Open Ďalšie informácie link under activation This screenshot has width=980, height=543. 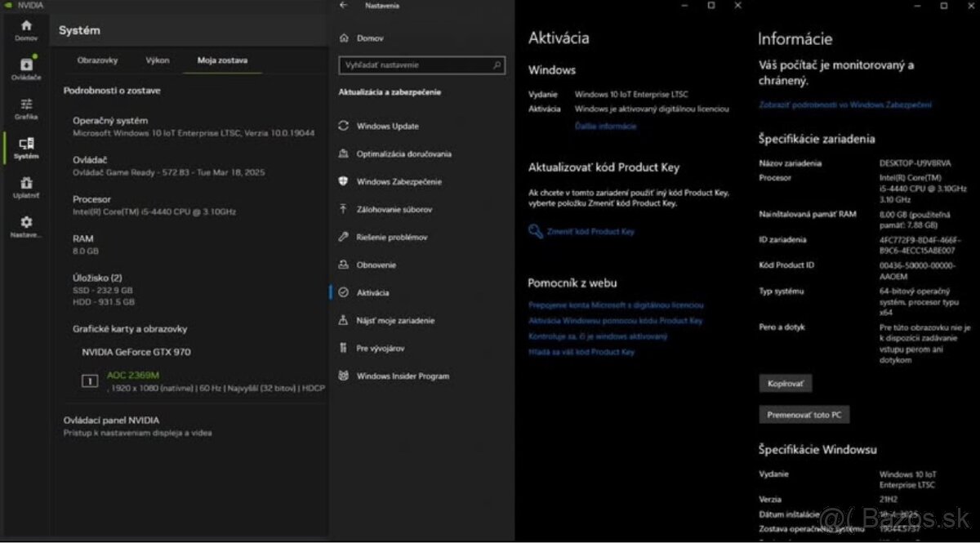(605, 127)
